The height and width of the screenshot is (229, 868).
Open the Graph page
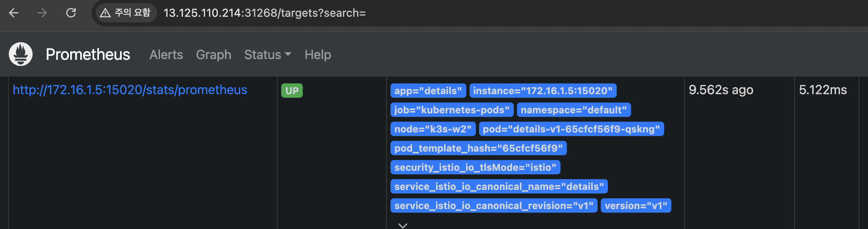coord(214,55)
